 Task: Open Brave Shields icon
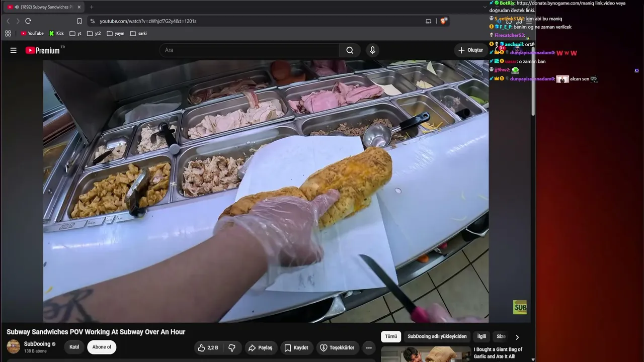[443, 21]
